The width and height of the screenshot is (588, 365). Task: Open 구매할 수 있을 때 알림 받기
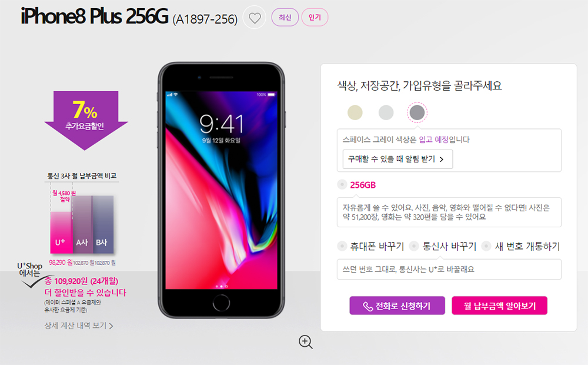pyautogui.click(x=397, y=159)
